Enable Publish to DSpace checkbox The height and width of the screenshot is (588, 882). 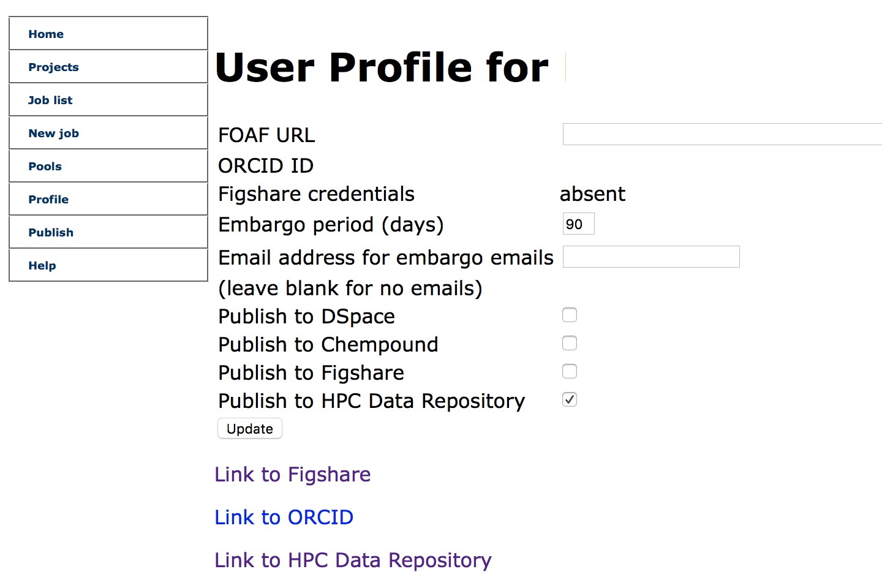coord(570,315)
